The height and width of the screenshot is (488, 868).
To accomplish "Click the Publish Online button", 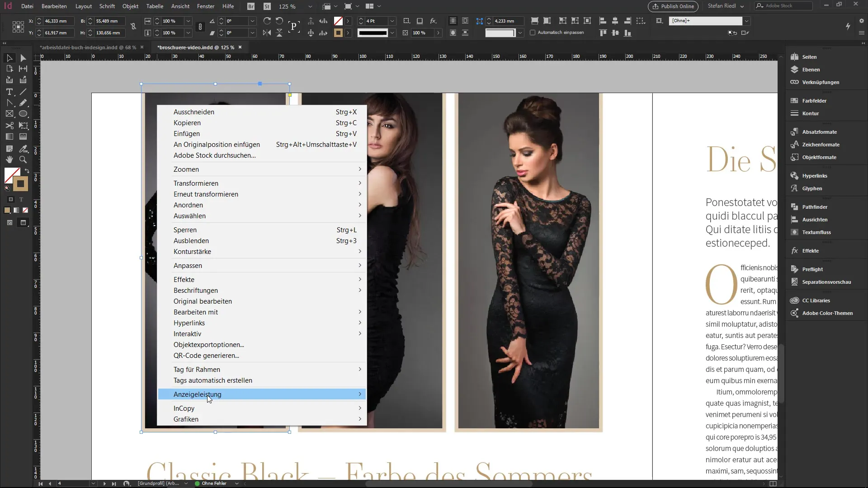I will point(673,6).
